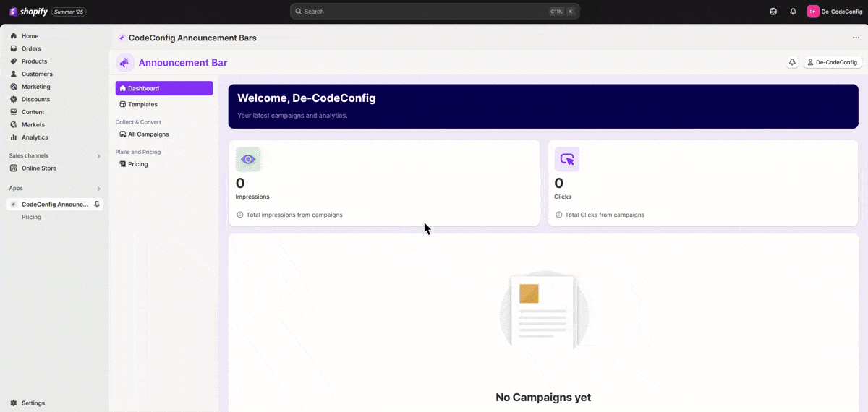
Task: Click the Customers person icon
Action: click(14, 74)
